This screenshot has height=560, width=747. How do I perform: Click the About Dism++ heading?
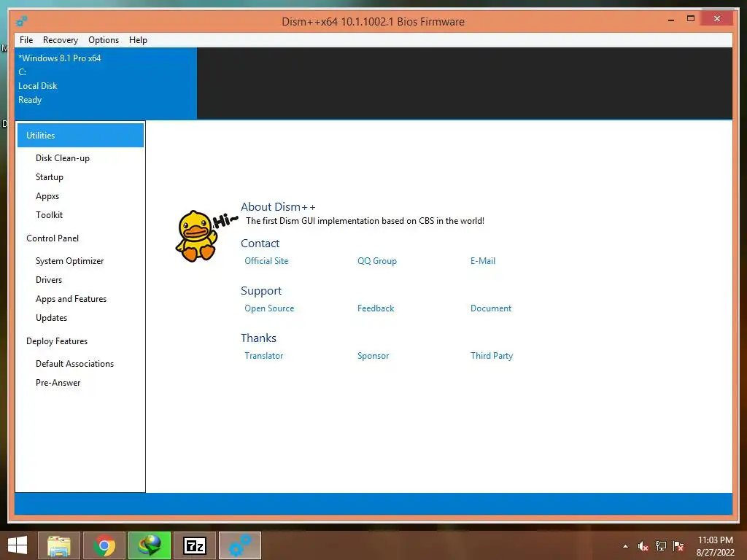coord(278,206)
